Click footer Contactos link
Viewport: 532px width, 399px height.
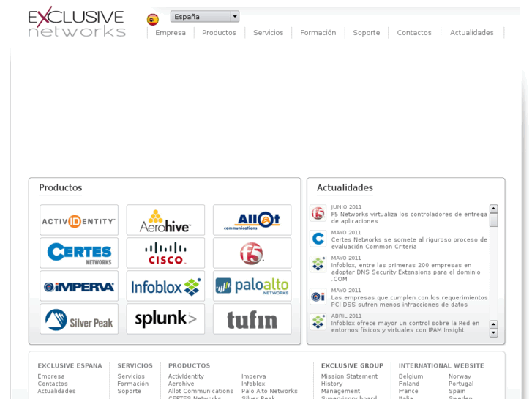[x=53, y=384]
